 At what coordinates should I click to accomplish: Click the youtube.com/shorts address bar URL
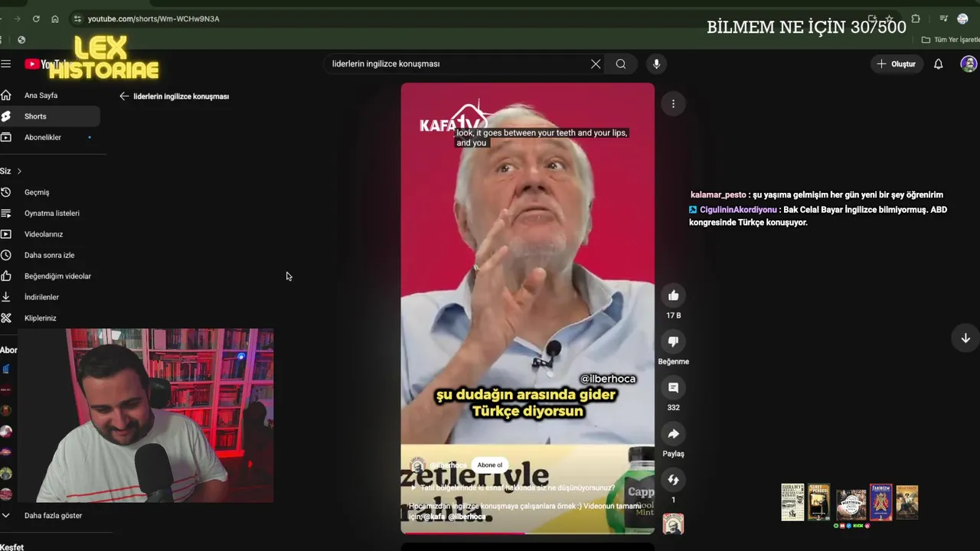click(x=154, y=18)
